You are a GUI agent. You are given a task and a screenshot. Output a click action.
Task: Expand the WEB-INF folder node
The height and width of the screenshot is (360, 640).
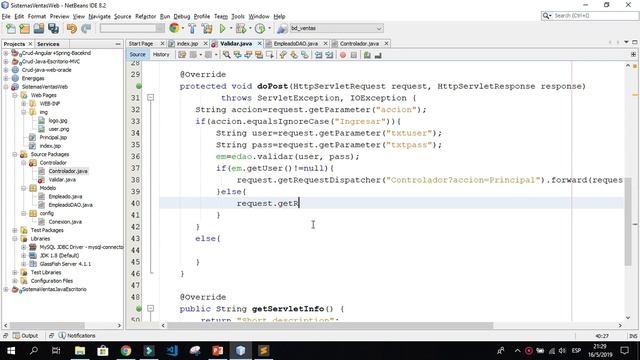(x=24, y=104)
